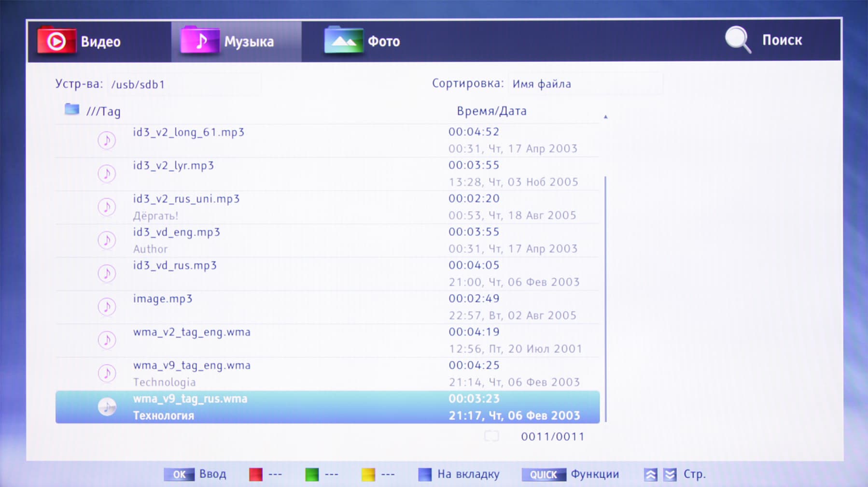Toggle the checkbox beside 0011/0011 counter
This screenshot has height=487, width=868.
pyautogui.click(x=491, y=436)
